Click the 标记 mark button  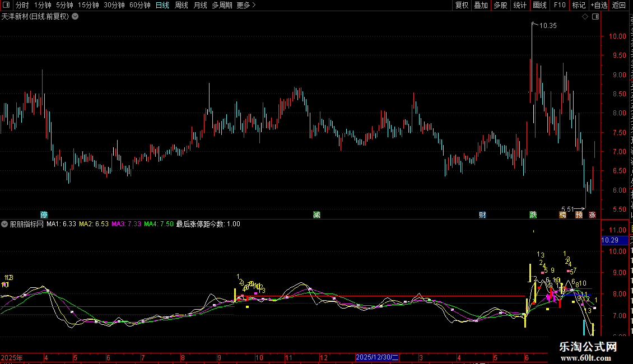pyautogui.click(x=579, y=5)
